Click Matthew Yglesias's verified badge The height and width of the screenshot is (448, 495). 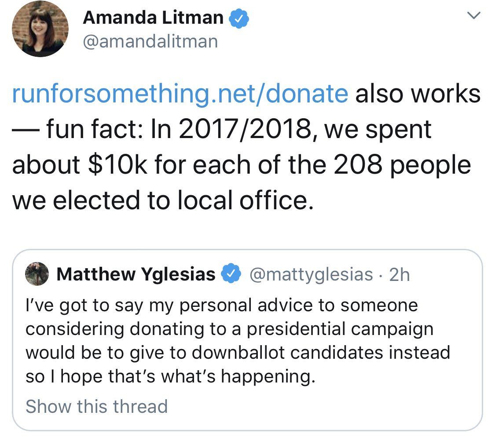point(230,274)
